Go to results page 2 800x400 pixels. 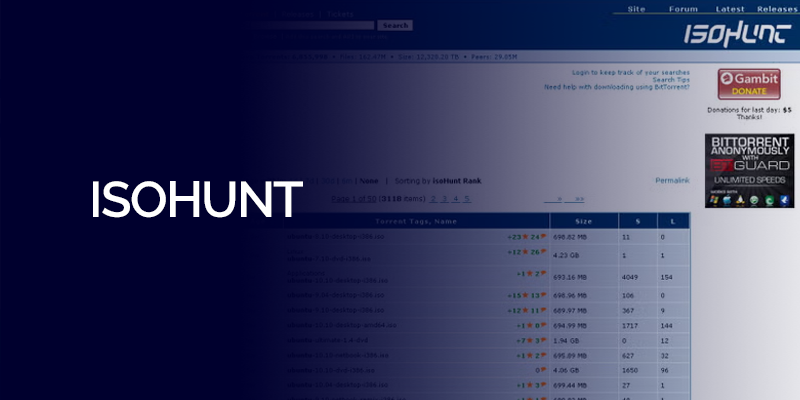tap(434, 199)
